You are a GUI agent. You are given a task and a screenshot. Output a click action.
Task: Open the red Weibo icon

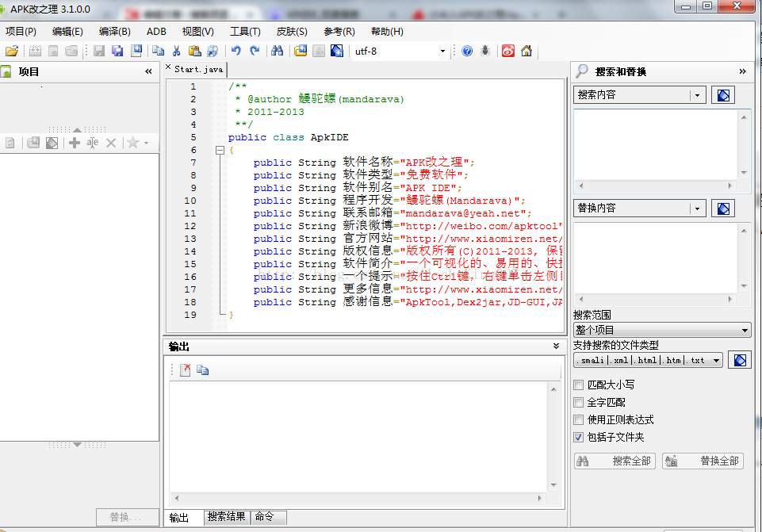coord(508,51)
